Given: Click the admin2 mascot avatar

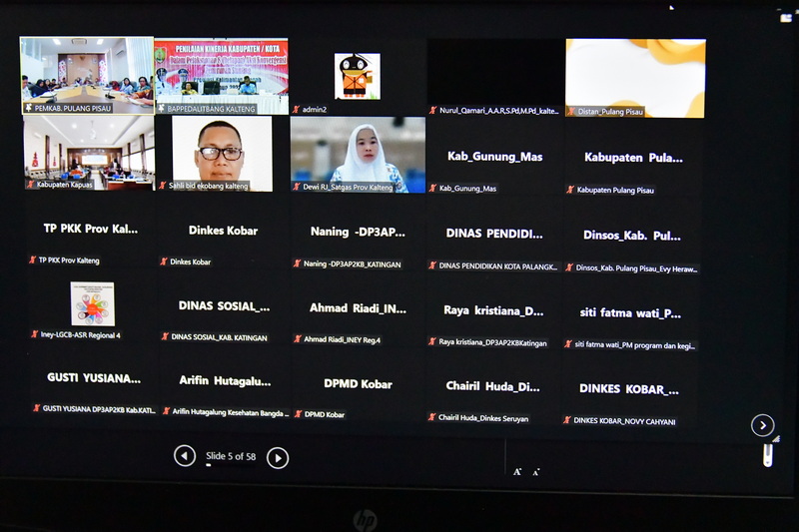Looking at the screenshot, I should pyautogui.click(x=358, y=76).
